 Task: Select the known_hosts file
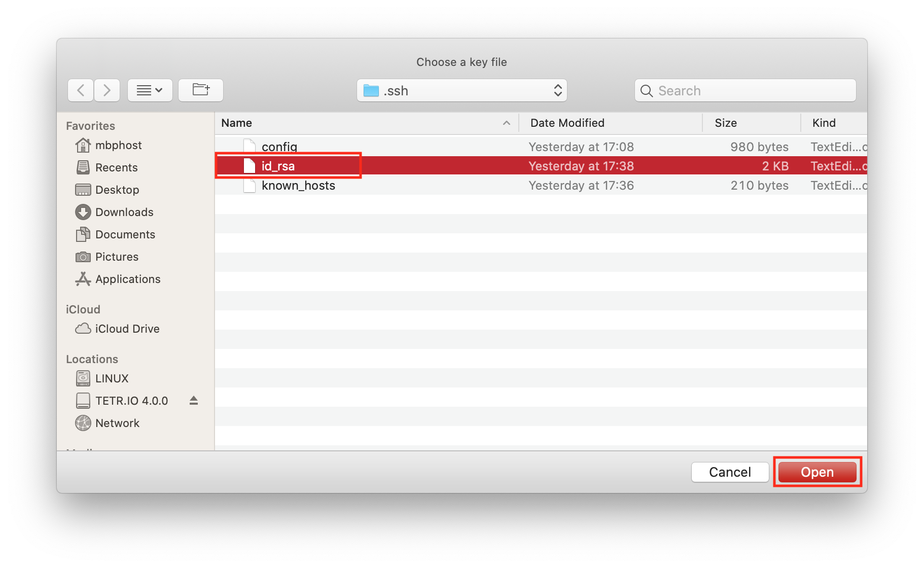pyautogui.click(x=298, y=186)
